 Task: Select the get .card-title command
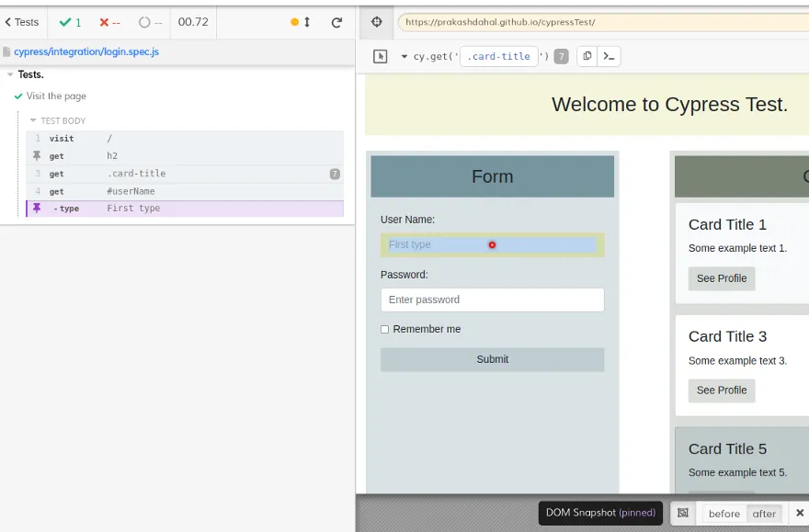coord(185,174)
